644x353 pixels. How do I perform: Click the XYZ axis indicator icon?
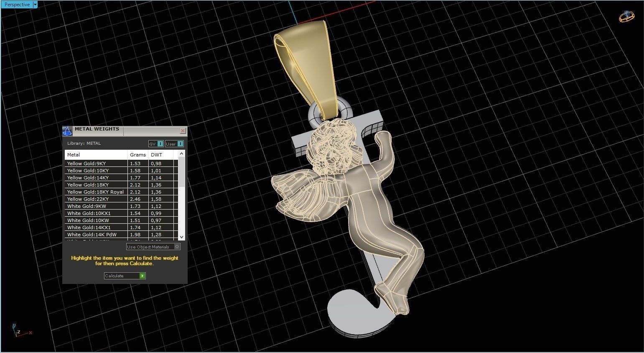click(21, 330)
